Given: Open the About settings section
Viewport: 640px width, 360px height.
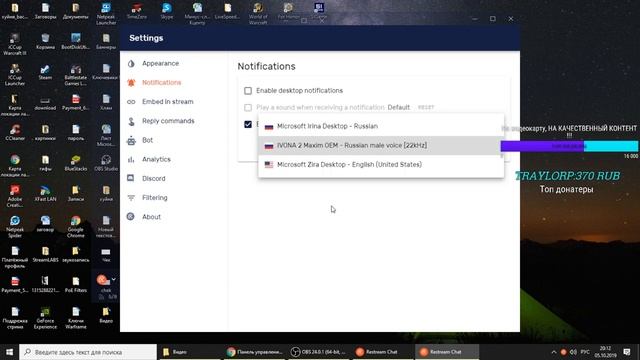Looking at the screenshot, I should [151, 217].
